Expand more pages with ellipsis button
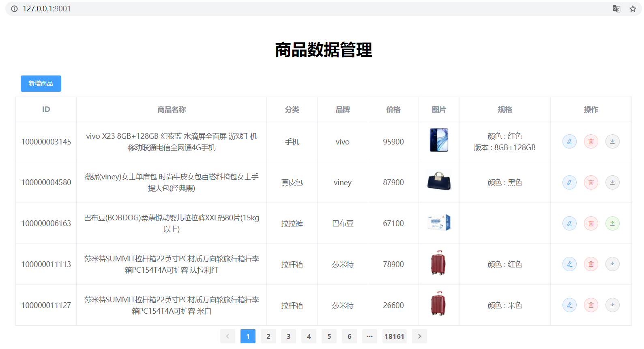 (x=369, y=336)
